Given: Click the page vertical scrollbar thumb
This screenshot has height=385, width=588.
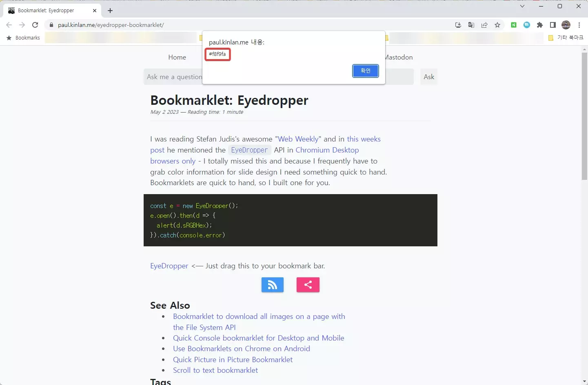Looking at the screenshot, I should point(584,116).
